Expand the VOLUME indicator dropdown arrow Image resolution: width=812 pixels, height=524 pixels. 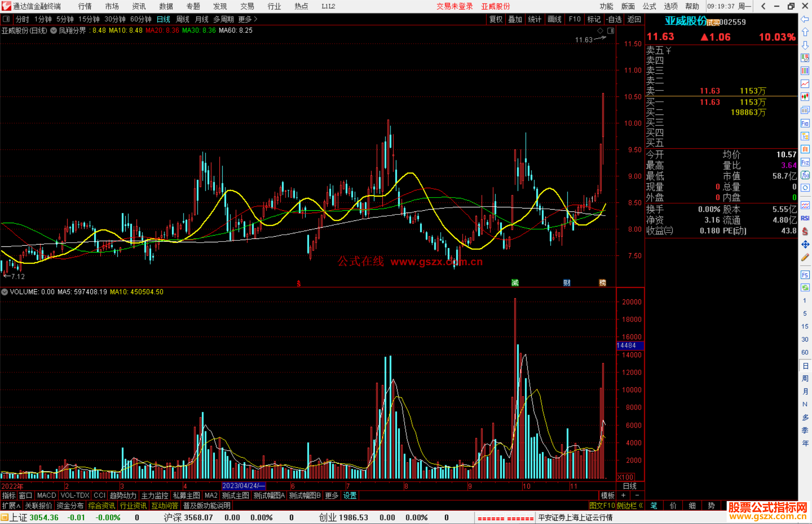click(x=5, y=292)
